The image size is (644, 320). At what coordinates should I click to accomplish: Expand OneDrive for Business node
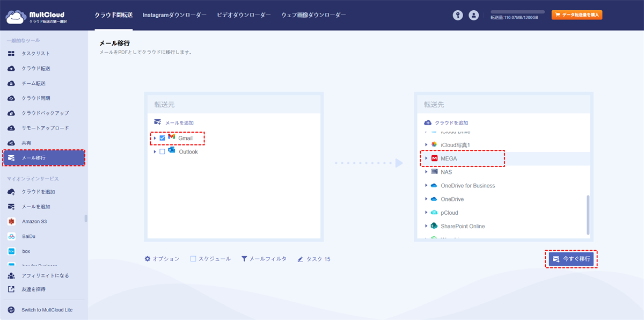pyautogui.click(x=427, y=186)
